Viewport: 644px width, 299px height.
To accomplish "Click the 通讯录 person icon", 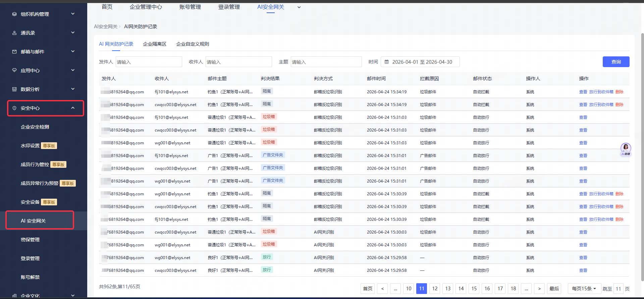I will [x=14, y=33].
